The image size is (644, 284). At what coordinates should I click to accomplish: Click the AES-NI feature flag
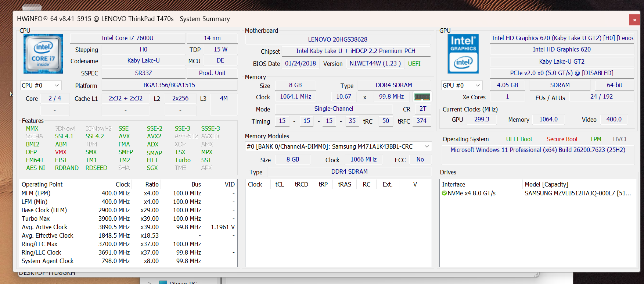(x=36, y=168)
